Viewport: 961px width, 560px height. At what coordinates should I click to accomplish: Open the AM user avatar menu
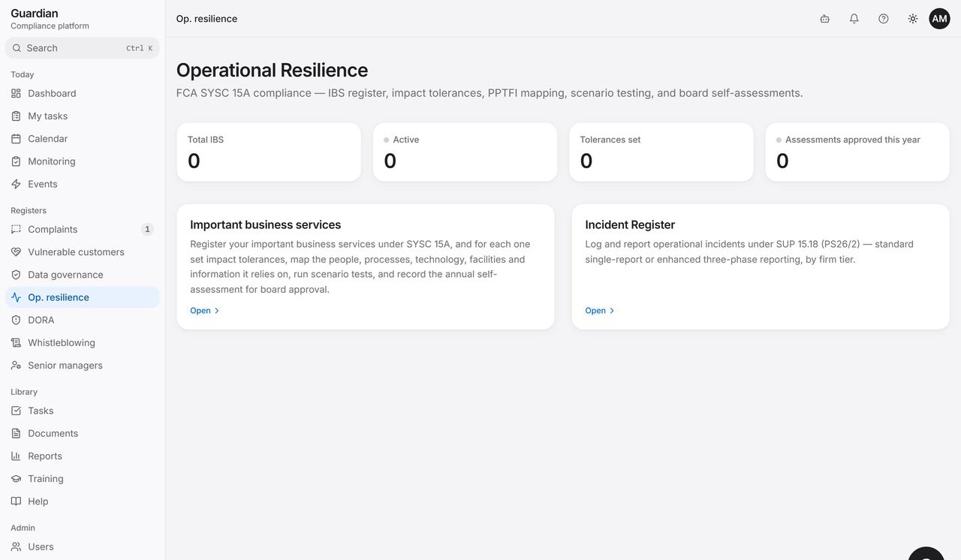(939, 19)
